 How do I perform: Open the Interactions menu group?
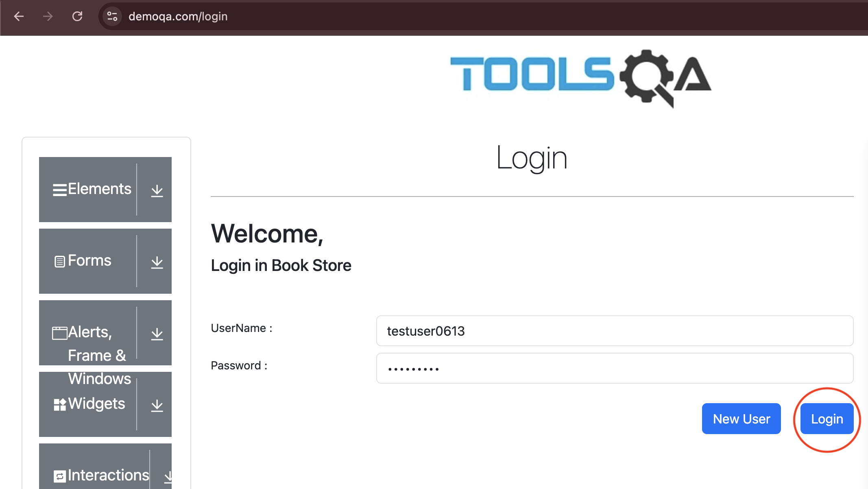tap(105, 466)
